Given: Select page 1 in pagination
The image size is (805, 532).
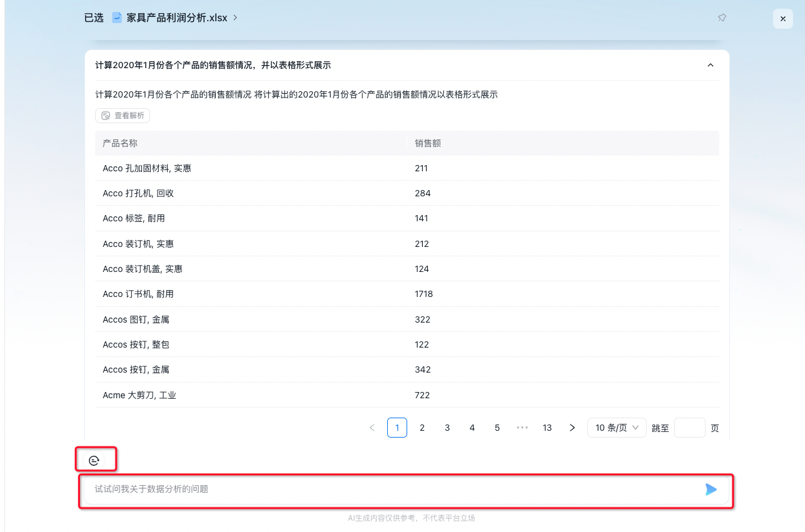Looking at the screenshot, I should (397, 428).
